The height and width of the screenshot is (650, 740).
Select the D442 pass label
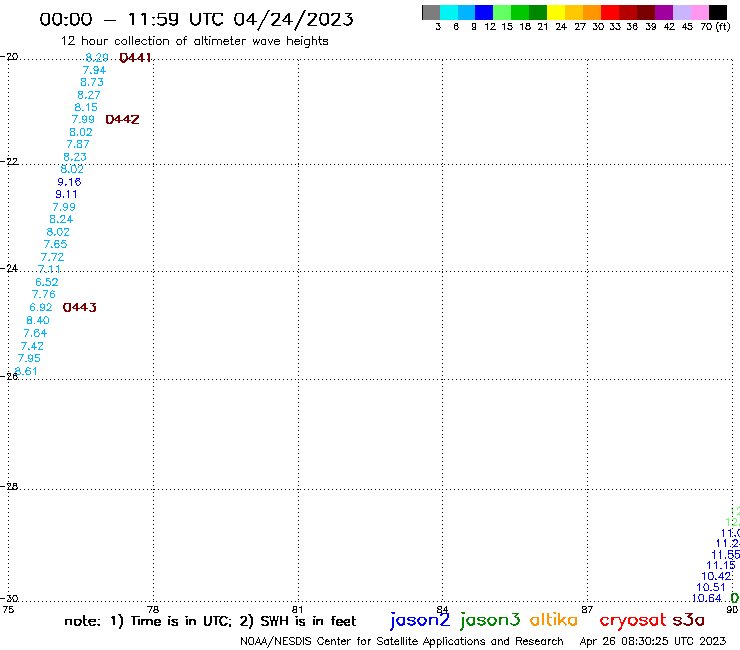(x=122, y=119)
